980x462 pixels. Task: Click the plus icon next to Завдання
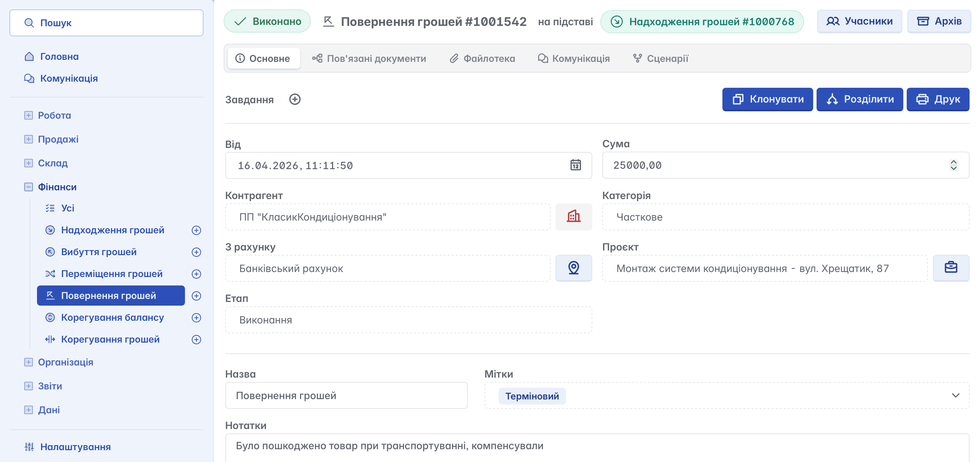pyautogui.click(x=295, y=99)
